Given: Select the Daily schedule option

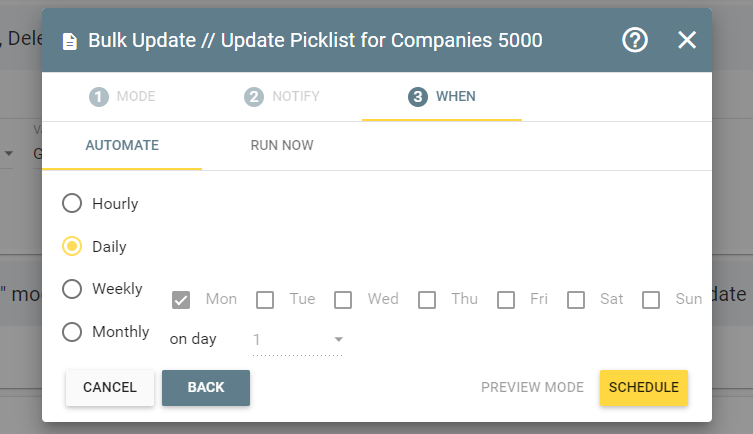Looking at the screenshot, I should pyautogui.click(x=72, y=246).
